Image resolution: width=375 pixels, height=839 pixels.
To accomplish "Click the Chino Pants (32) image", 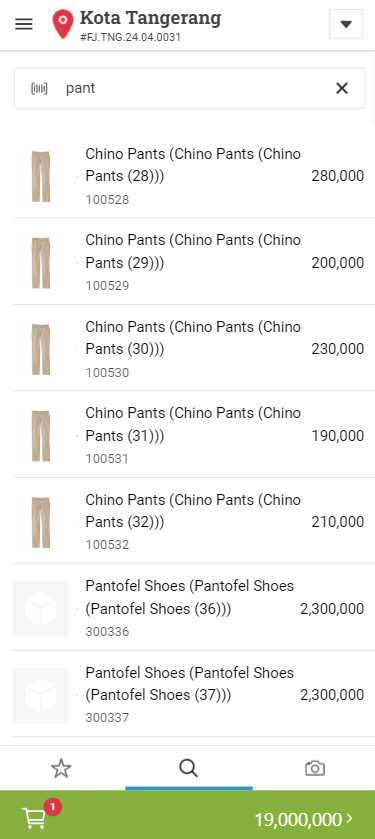I will pos(41,521).
